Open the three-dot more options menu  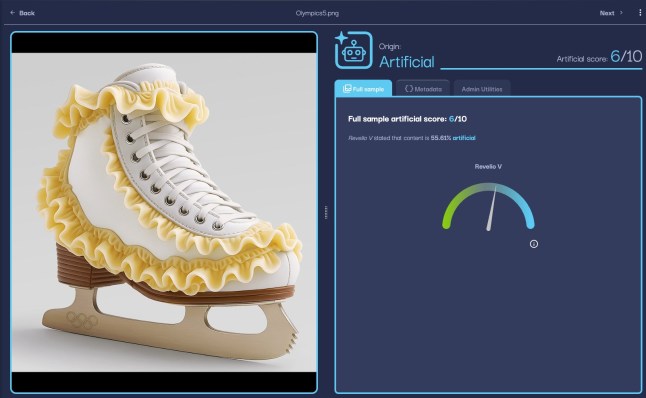[640, 13]
